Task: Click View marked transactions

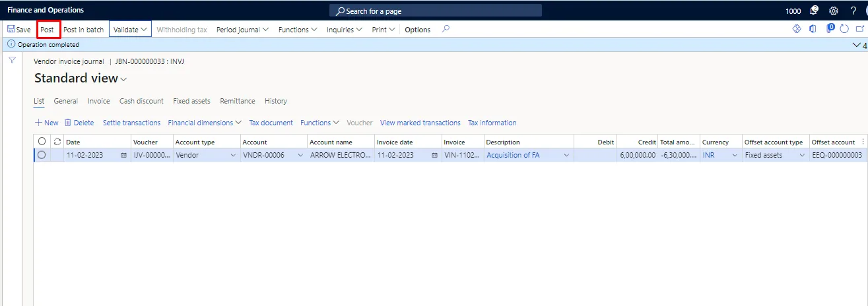Action: [420, 123]
